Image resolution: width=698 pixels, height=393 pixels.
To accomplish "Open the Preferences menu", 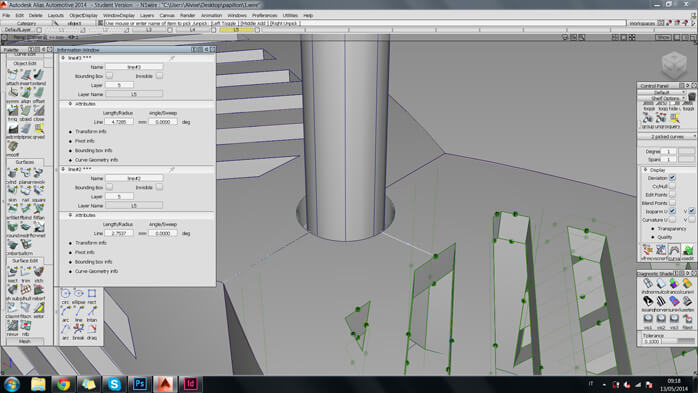I will 264,15.
